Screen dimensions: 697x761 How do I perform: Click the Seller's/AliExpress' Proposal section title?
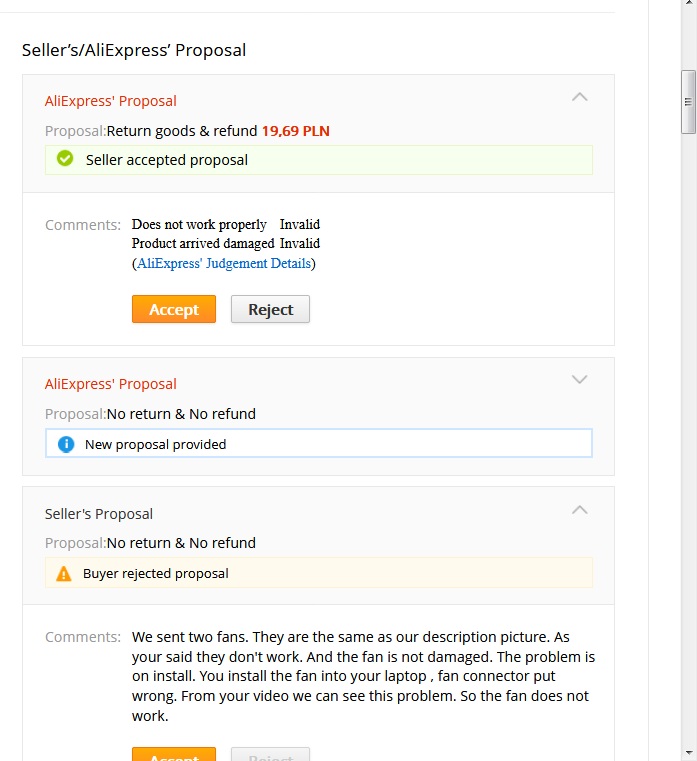pos(134,50)
